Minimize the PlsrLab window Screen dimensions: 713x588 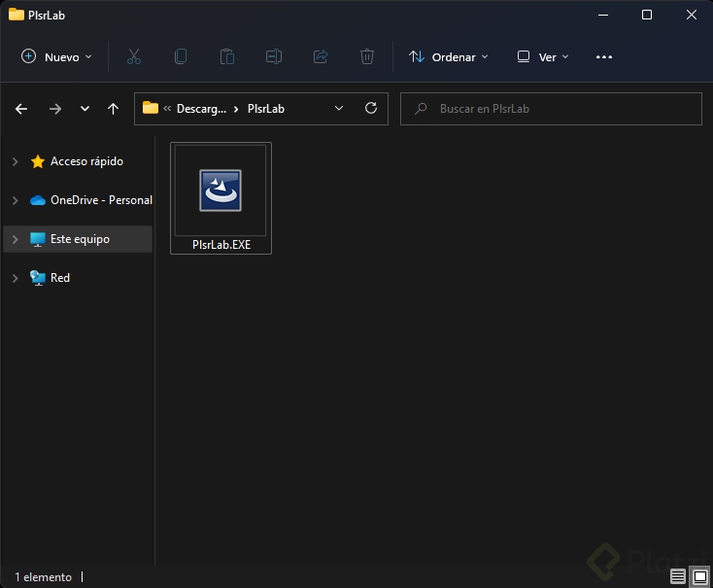[x=603, y=15]
